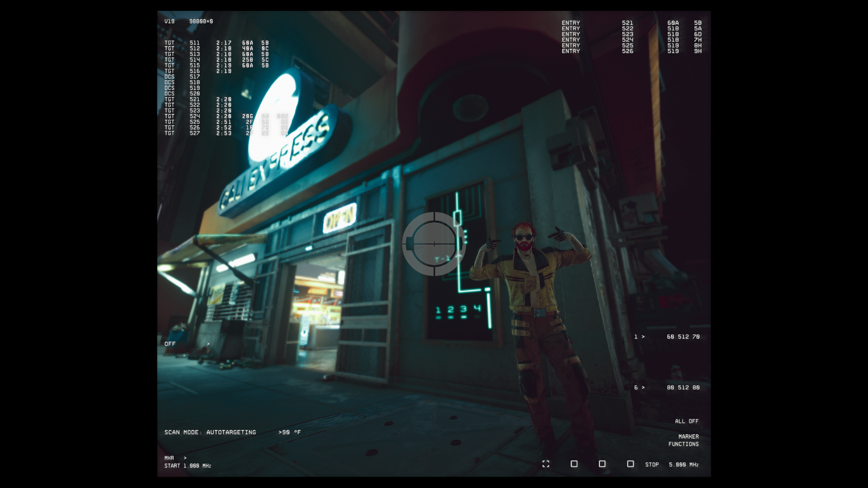
Task: Click the circular targeting reticle
Action: click(434, 244)
